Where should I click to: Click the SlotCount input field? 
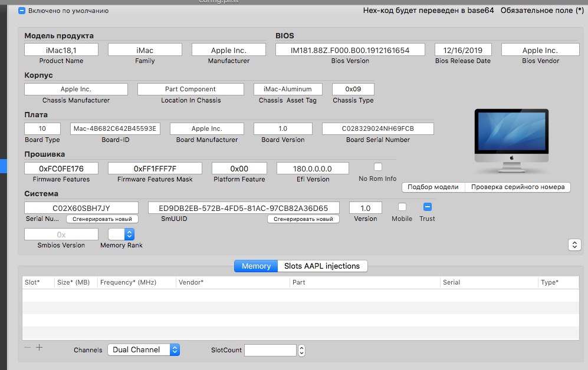click(x=270, y=351)
